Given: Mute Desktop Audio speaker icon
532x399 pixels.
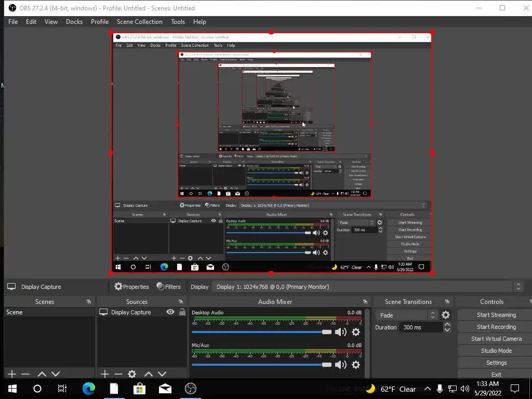Looking at the screenshot, I should coord(341,332).
